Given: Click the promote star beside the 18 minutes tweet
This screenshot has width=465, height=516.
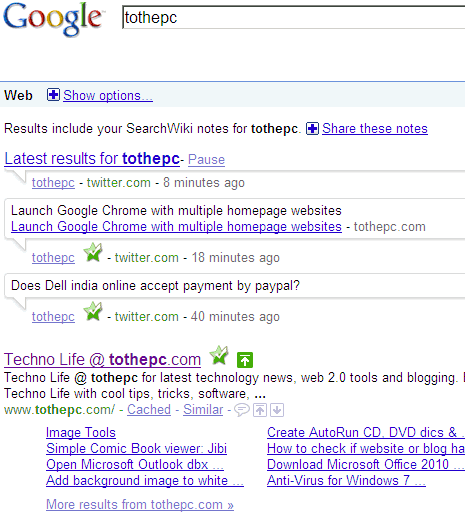Looking at the screenshot, I should pos(93,253).
